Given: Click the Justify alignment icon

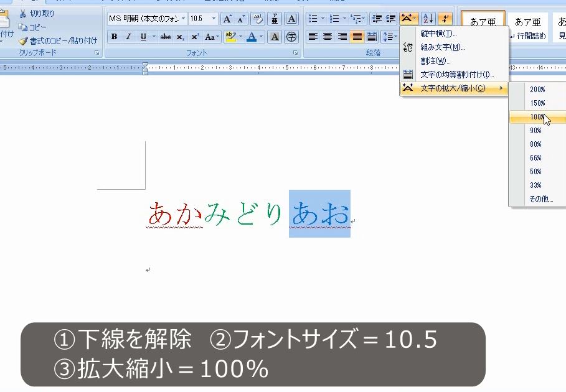Looking at the screenshot, I should tap(357, 37).
